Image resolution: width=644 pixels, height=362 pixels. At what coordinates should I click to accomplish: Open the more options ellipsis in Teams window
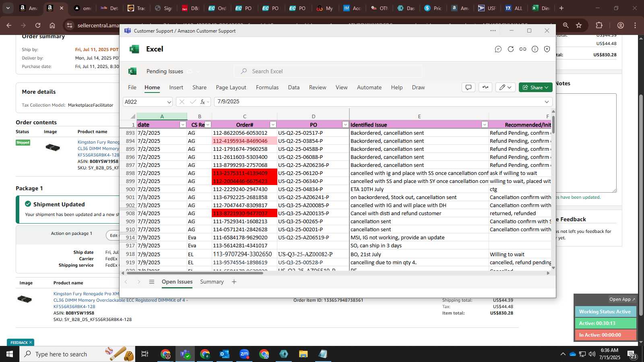pyautogui.click(x=493, y=31)
